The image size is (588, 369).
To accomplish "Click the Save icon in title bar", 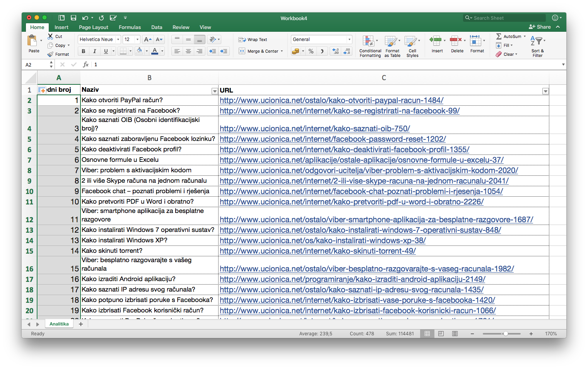I will [x=73, y=18].
